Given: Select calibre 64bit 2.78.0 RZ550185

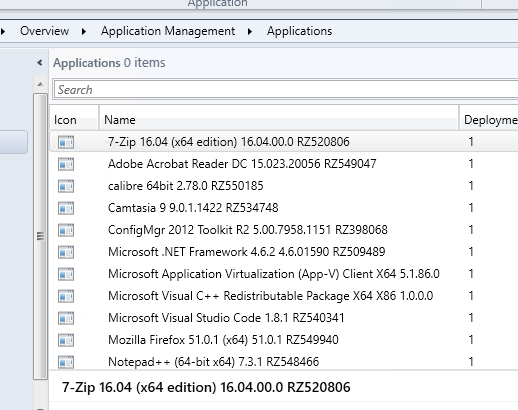Looking at the screenshot, I should click(186, 186).
